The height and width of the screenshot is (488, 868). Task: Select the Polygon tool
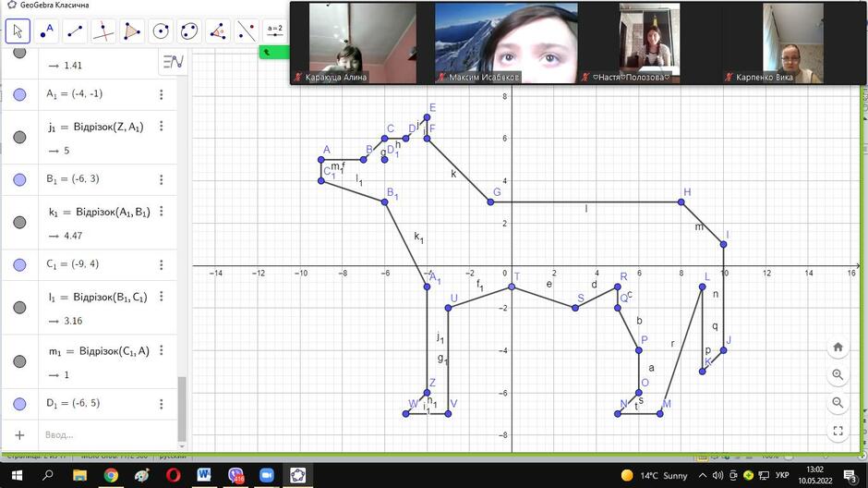tap(132, 31)
